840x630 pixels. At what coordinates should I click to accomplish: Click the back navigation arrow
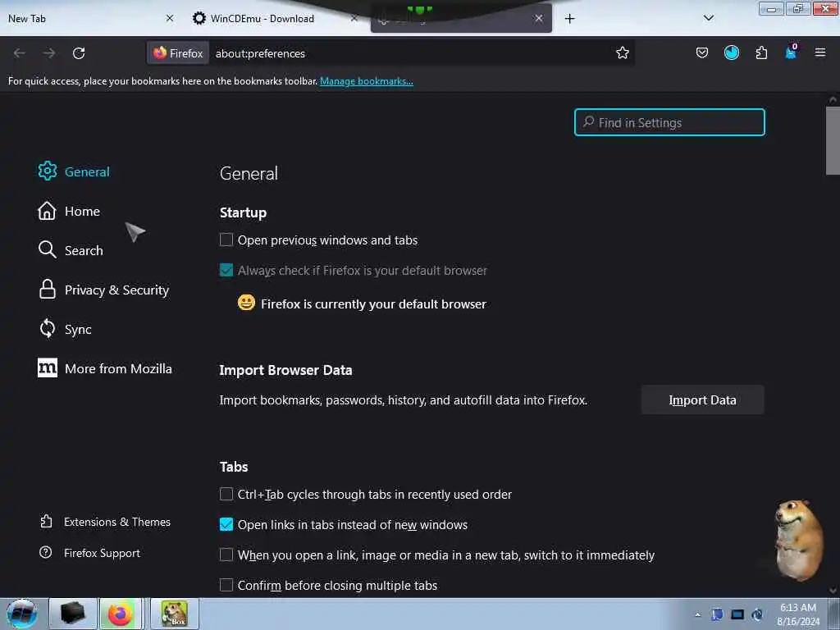(x=20, y=53)
